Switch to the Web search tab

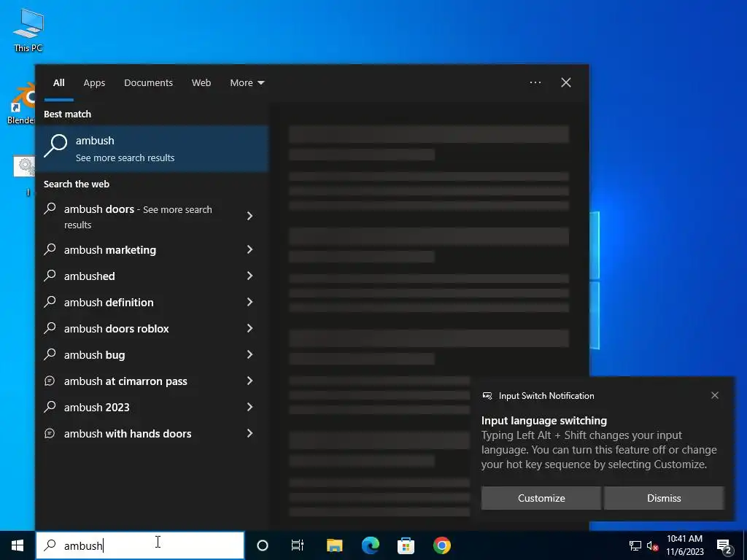click(201, 82)
